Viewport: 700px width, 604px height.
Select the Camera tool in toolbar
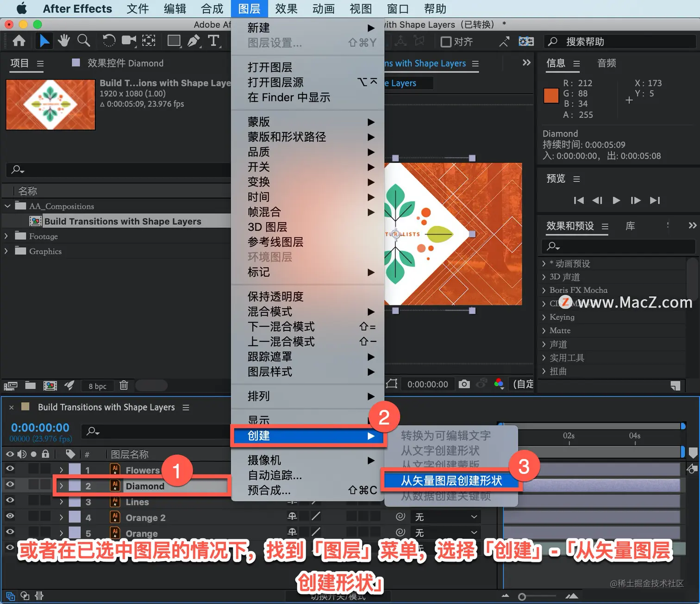tap(129, 41)
